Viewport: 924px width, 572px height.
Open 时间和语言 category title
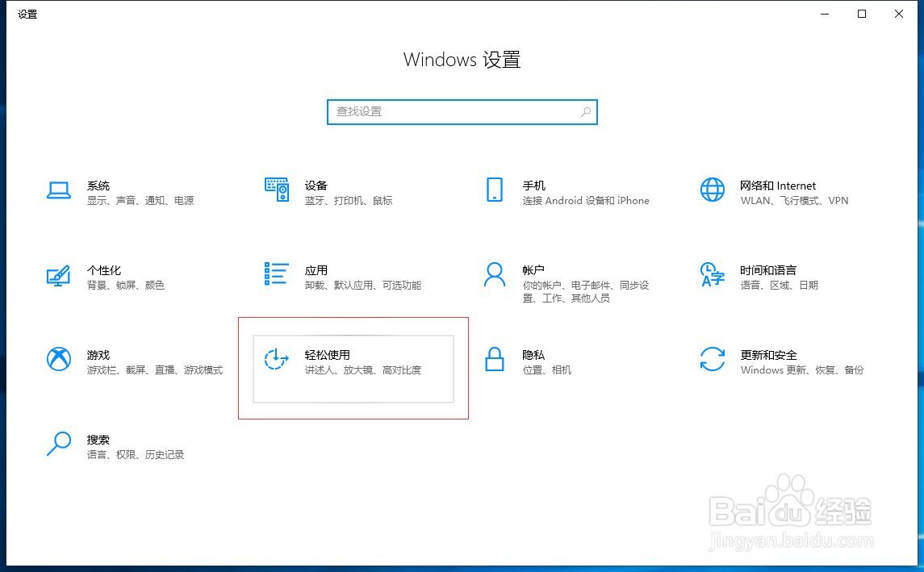tap(768, 270)
